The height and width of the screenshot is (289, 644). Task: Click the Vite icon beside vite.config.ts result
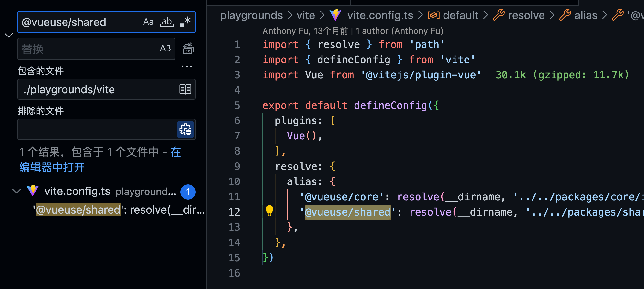(x=33, y=191)
